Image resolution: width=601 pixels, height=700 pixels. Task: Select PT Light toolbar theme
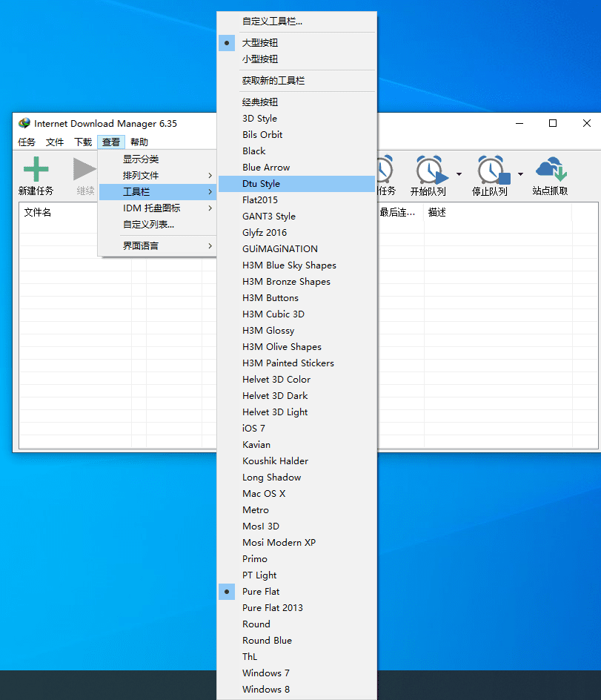tap(296, 575)
